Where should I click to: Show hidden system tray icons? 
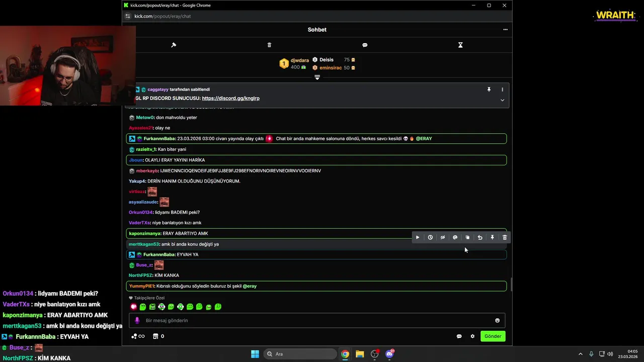580,354
